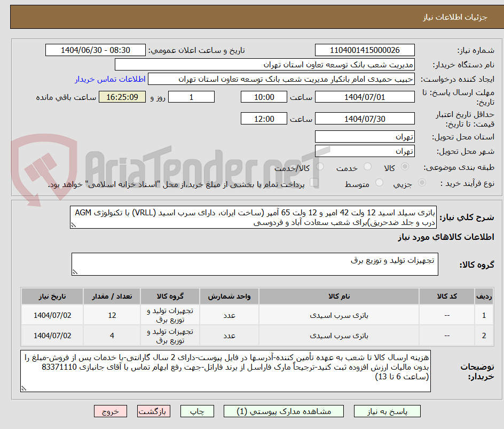Click the چاپ button
The height and width of the screenshot is (429, 504).
point(197,411)
